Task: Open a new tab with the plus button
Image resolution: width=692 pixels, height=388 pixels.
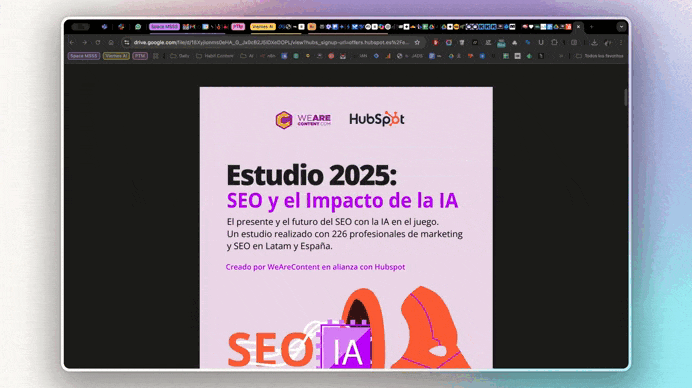Action: pos(591,27)
